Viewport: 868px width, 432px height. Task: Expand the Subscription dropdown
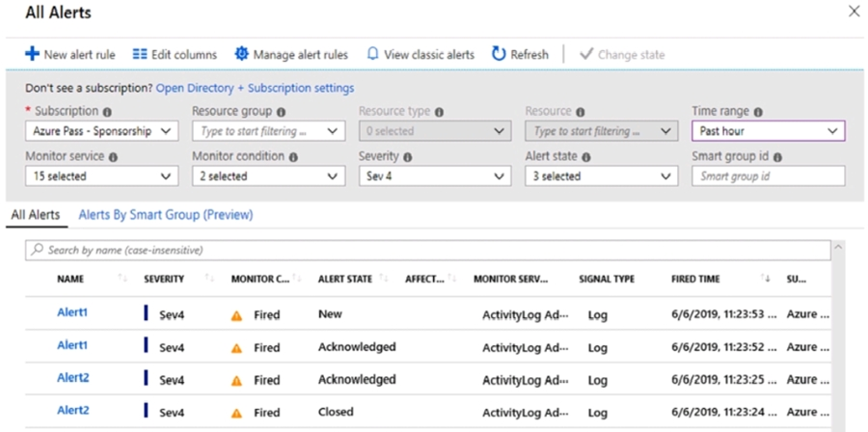click(101, 131)
